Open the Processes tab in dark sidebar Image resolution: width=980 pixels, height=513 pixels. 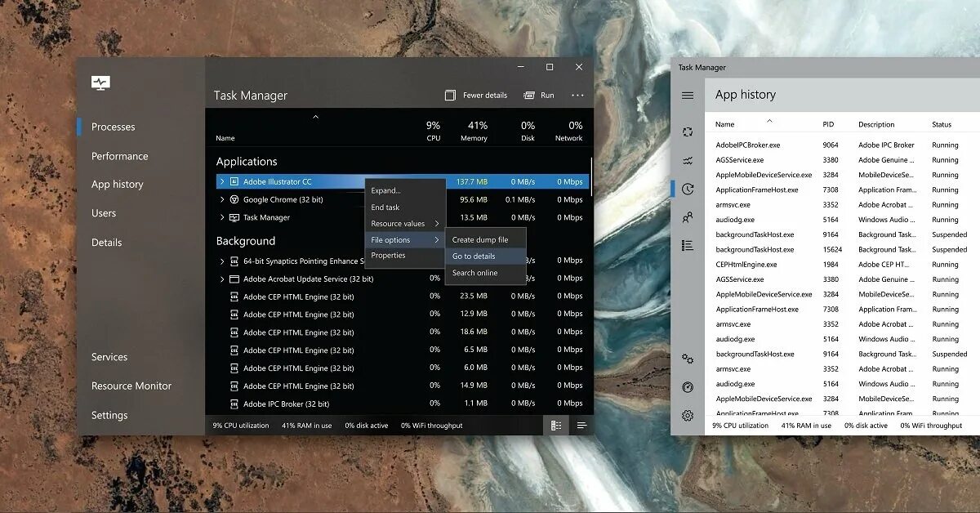pyautogui.click(x=114, y=127)
